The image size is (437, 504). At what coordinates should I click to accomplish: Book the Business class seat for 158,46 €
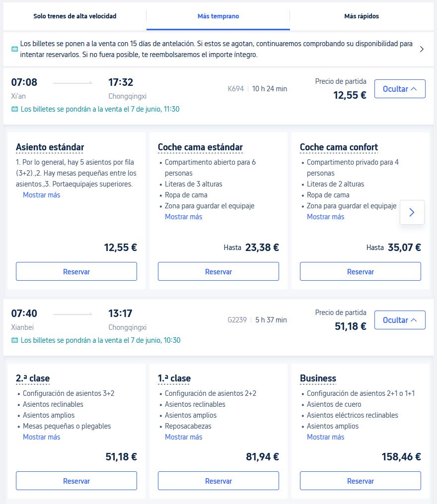(361, 481)
